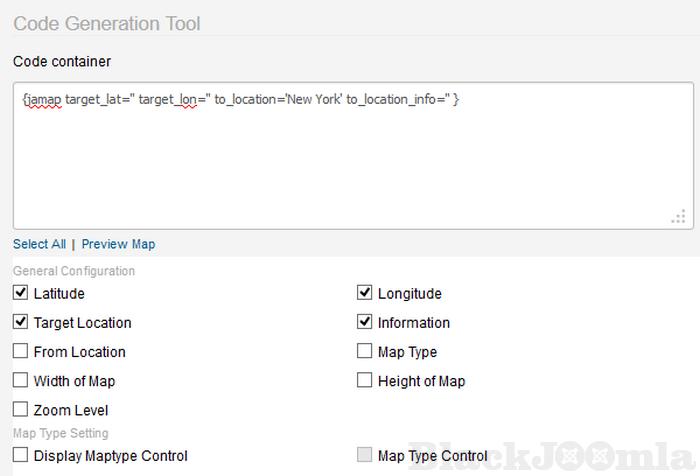Click the Code Generation Tool heading

106,23
